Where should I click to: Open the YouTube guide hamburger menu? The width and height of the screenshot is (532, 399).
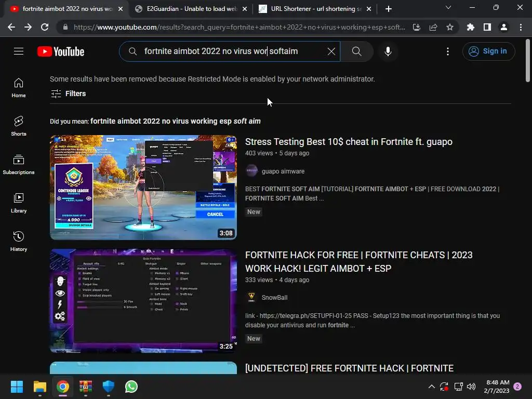[x=19, y=51]
